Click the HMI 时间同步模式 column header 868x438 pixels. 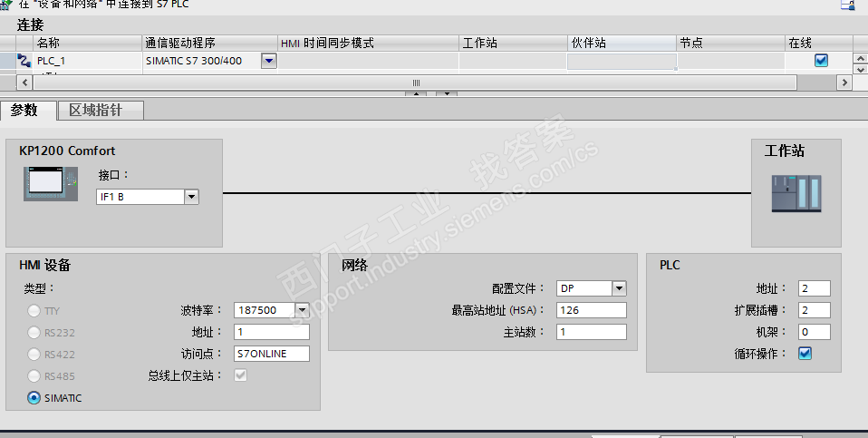tap(368, 43)
